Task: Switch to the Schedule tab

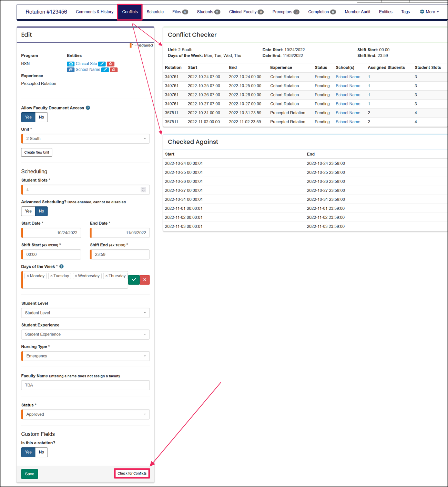Action: point(155,11)
